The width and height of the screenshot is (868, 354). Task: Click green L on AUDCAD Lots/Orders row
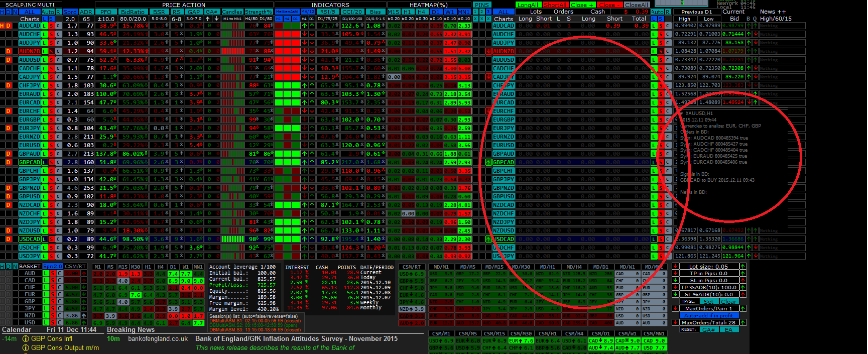coord(654,26)
